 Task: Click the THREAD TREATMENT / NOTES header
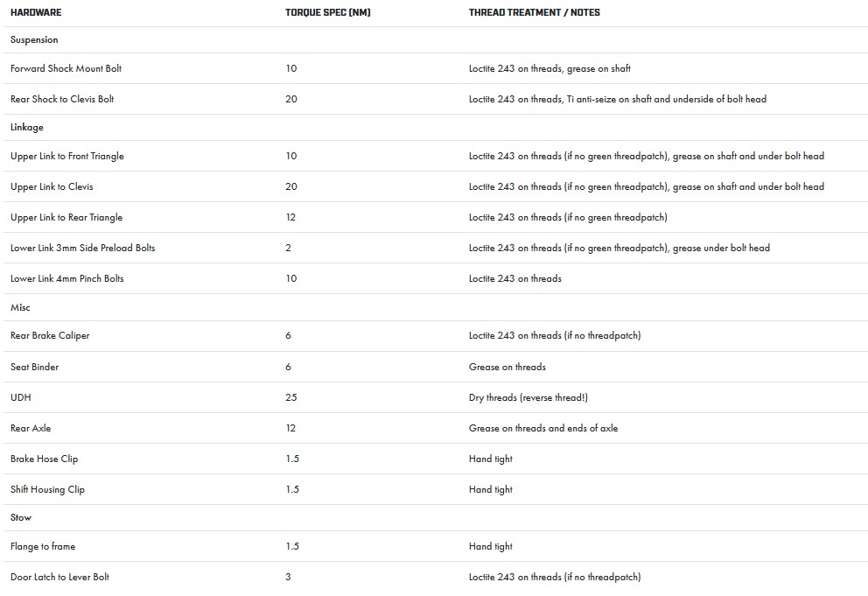pos(534,13)
